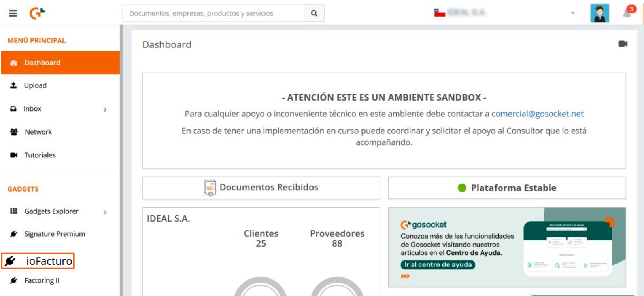Open the user avatar profile
Image resolution: width=644 pixels, height=296 pixels.
[x=599, y=13]
